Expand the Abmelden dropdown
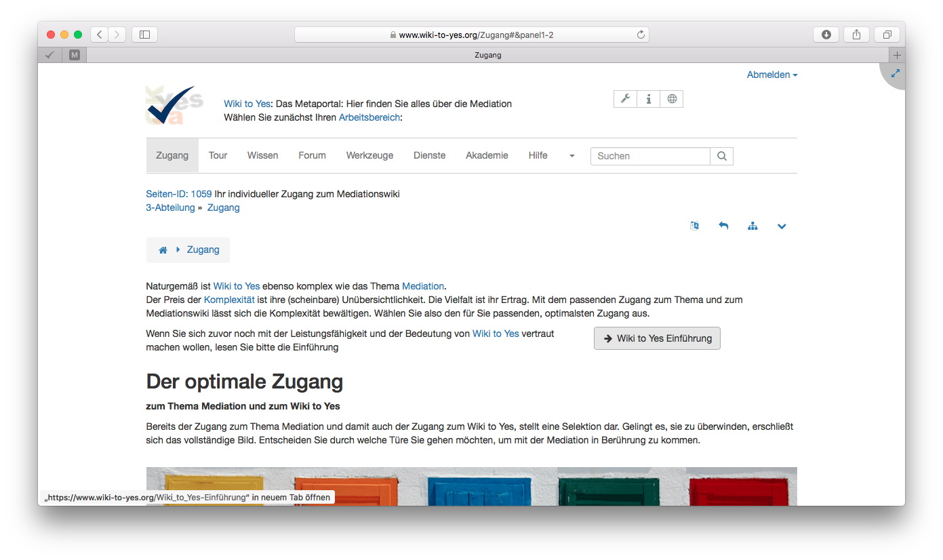 point(771,75)
